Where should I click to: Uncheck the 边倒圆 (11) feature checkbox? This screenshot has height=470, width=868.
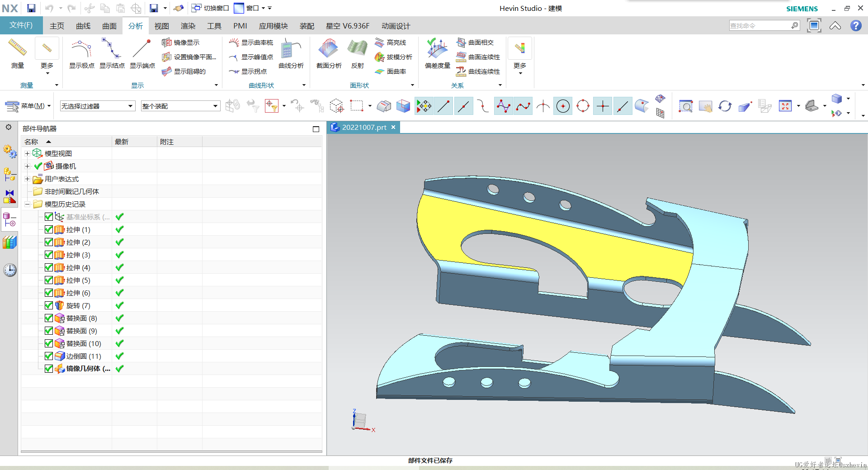pos(49,356)
